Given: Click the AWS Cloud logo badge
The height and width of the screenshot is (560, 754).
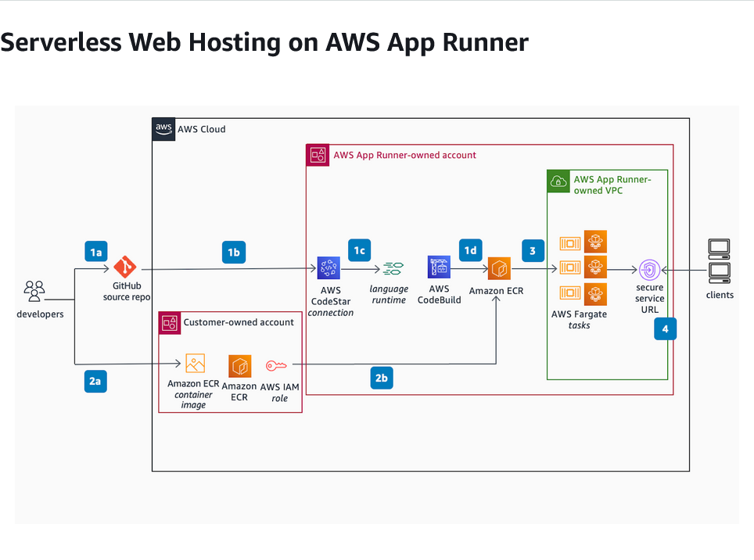Looking at the screenshot, I should pyautogui.click(x=163, y=128).
